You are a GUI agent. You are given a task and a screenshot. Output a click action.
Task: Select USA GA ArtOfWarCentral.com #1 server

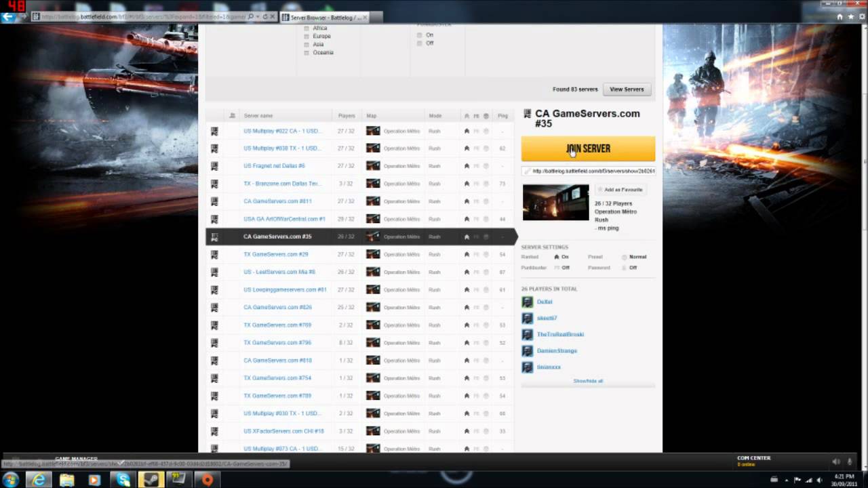click(x=284, y=219)
